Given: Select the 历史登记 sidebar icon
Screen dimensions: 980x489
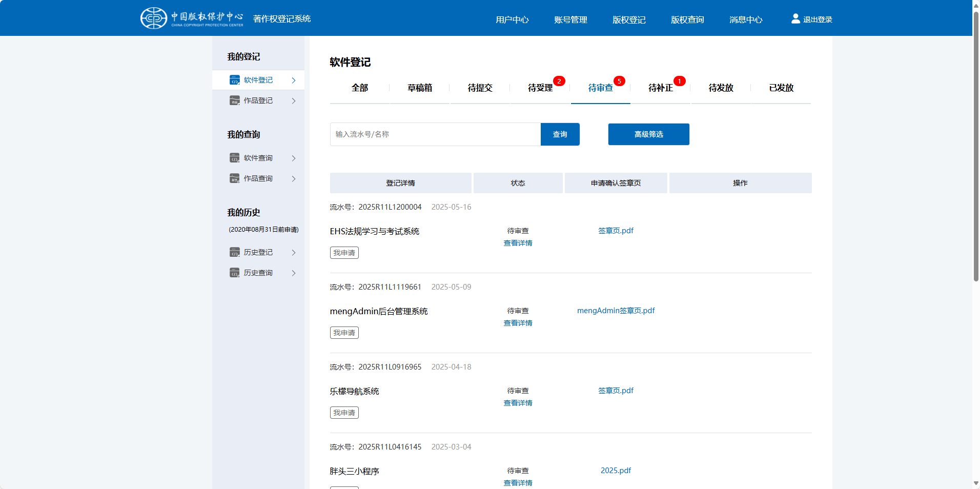Looking at the screenshot, I should point(235,252).
